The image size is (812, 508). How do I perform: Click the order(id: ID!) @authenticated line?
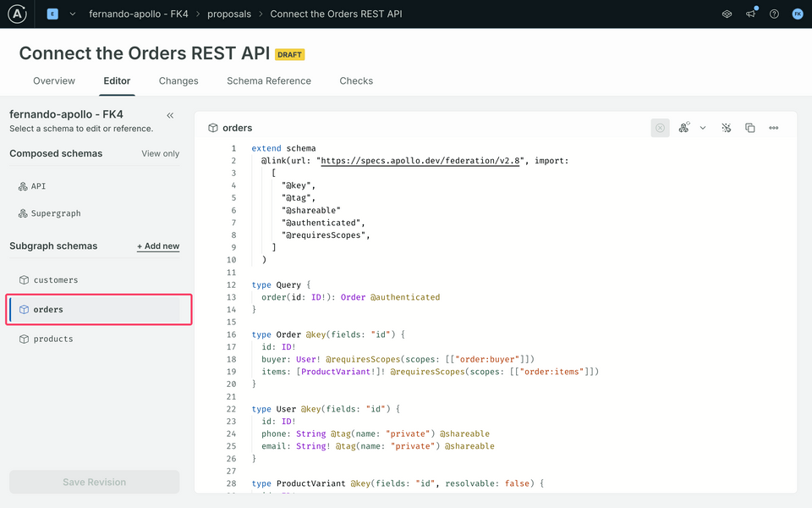(350, 297)
